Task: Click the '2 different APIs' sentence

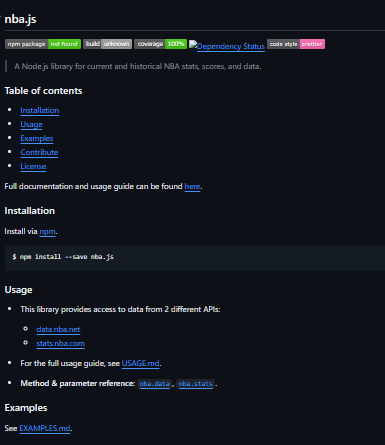Action: (120, 309)
